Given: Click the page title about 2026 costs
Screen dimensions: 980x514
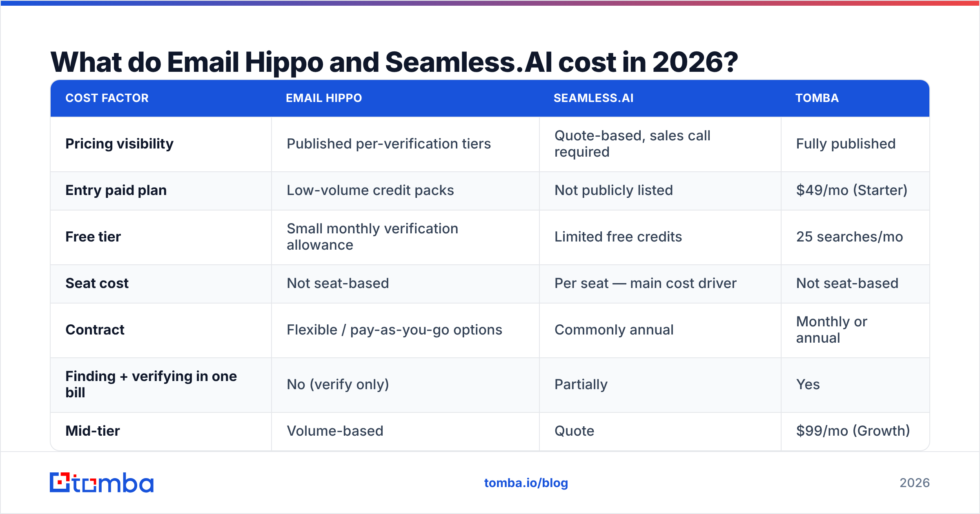Looking at the screenshot, I should pyautogui.click(x=394, y=62).
